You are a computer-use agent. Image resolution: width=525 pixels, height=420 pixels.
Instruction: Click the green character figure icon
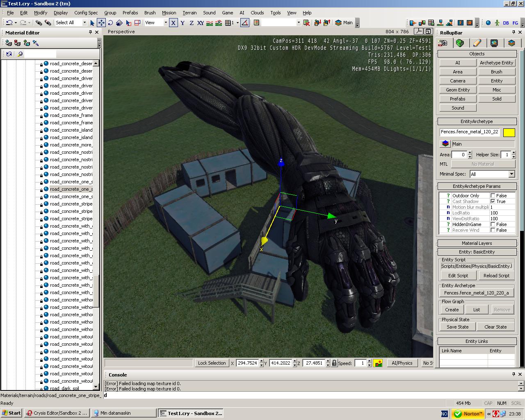(497, 23)
